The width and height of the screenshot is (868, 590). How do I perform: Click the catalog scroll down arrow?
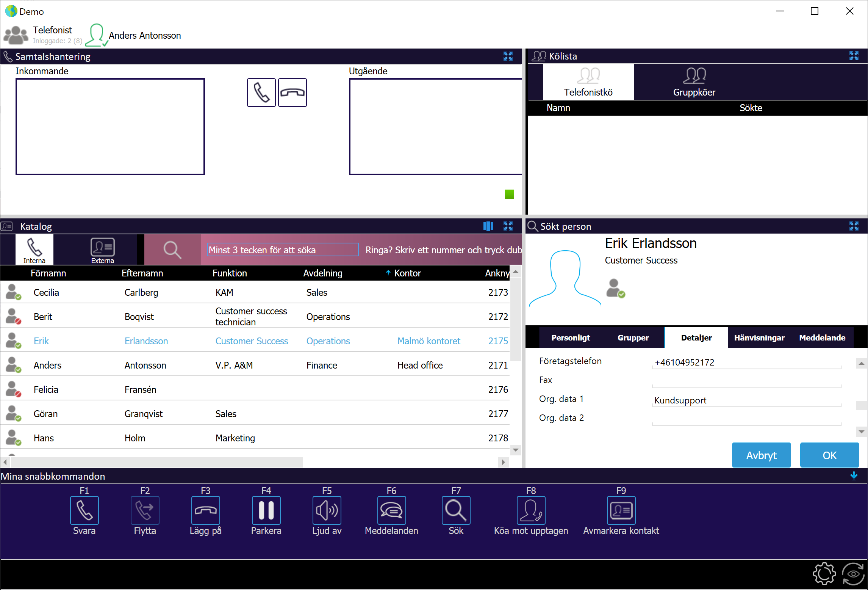tap(515, 450)
